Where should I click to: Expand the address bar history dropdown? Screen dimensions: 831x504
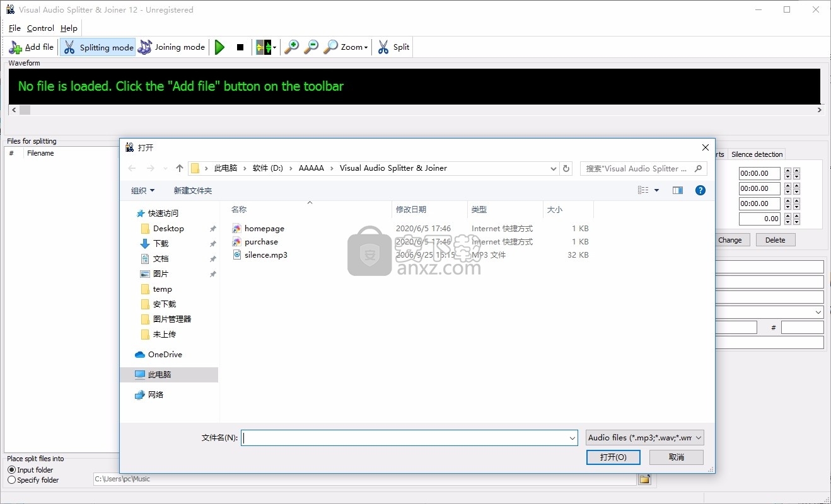[x=553, y=168]
